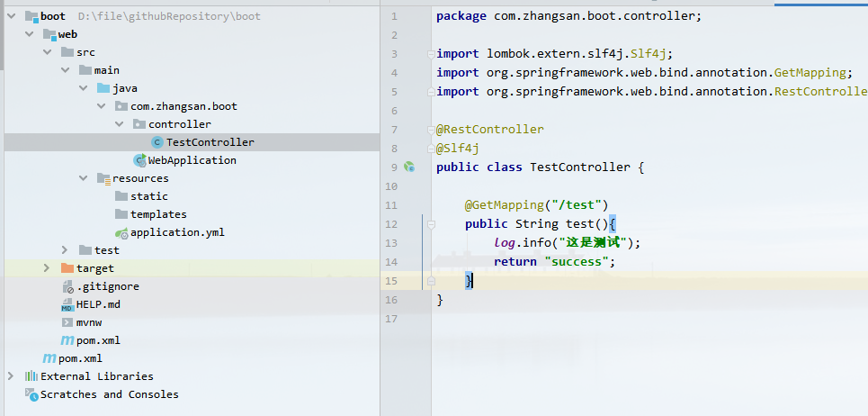This screenshot has width=868, height=416.
Task: Select Scratches and Consoles node
Action: [110, 394]
